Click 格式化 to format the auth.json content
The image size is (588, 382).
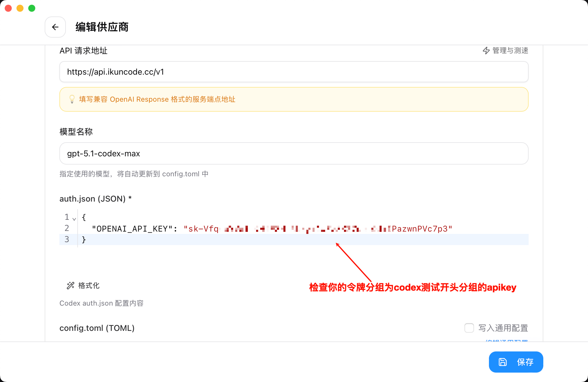88,285
